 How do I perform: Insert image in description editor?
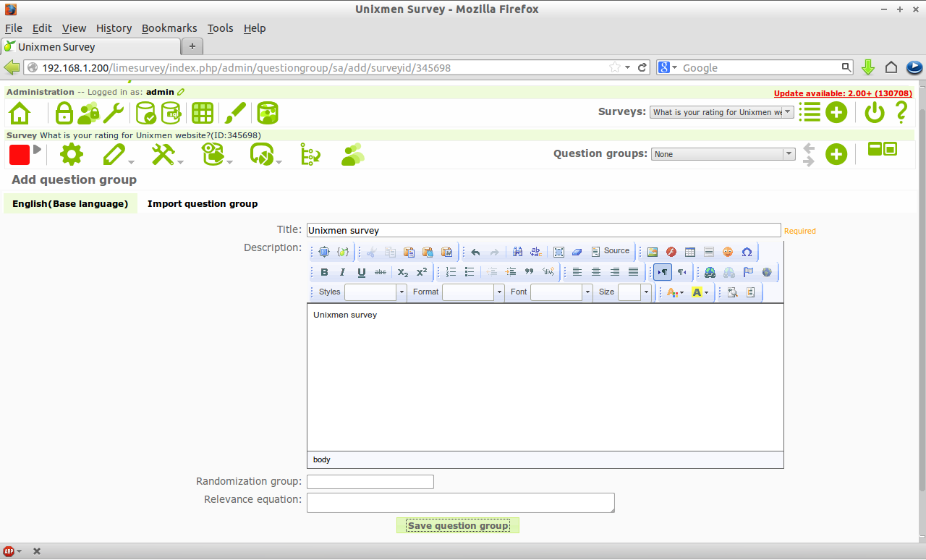click(653, 252)
